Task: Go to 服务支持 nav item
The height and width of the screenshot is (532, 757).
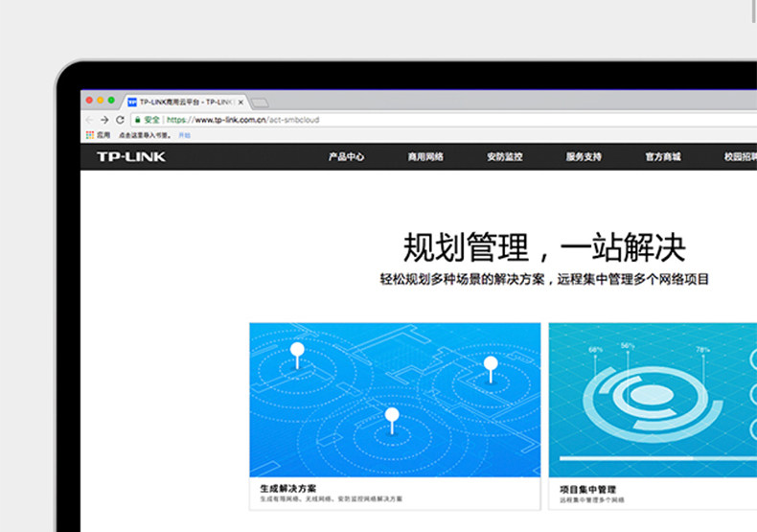Action: (x=584, y=157)
